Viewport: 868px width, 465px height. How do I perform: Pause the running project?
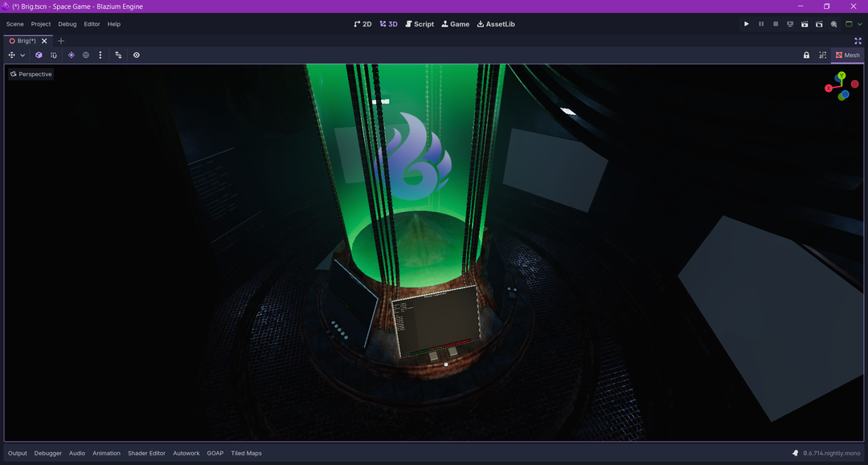pos(761,24)
